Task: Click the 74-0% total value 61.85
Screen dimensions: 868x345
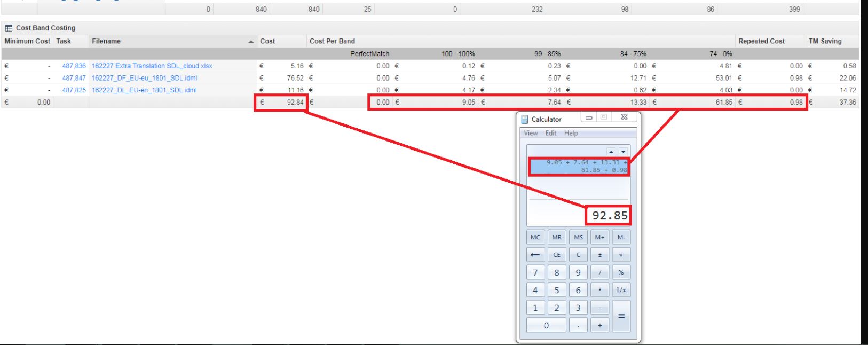Action: point(724,102)
